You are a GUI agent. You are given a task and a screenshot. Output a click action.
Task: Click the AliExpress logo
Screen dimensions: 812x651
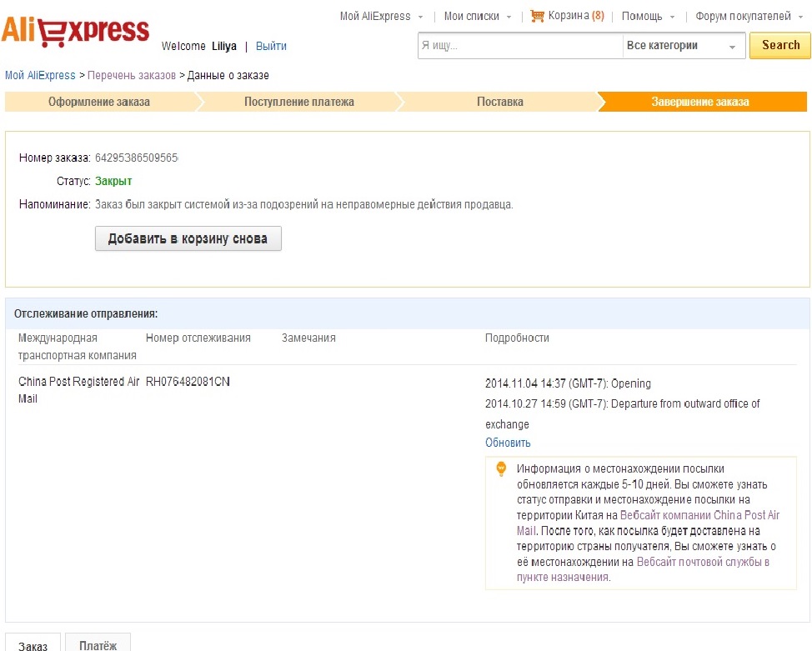[x=75, y=32]
